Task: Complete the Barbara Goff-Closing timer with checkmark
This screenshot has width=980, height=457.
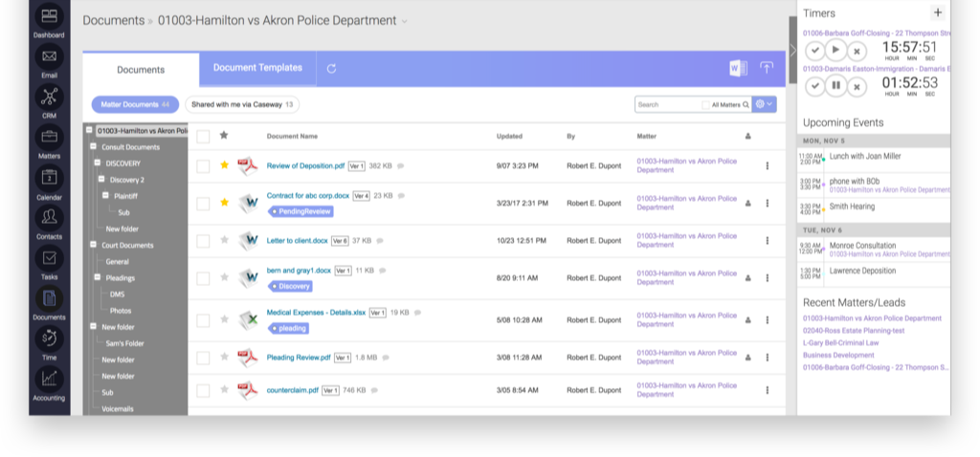Action: tap(815, 50)
